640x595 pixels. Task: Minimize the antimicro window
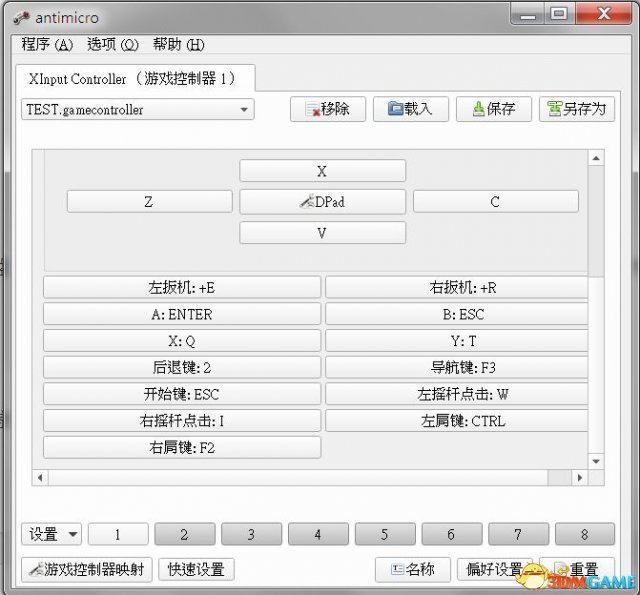[x=527, y=15]
